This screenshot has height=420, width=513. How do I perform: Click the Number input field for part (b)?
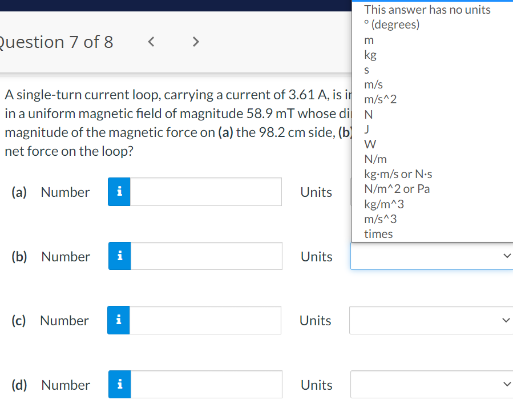tap(205, 256)
